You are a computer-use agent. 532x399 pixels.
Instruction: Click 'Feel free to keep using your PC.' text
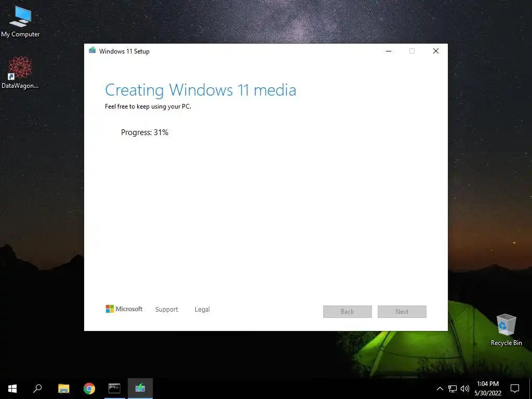[148, 106]
